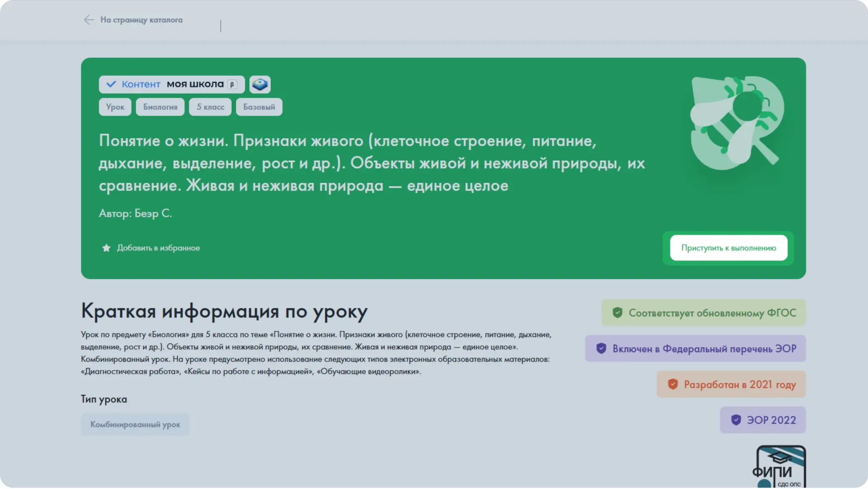Select the 'Урок' tag on the banner

pyautogui.click(x=115, y=107)
